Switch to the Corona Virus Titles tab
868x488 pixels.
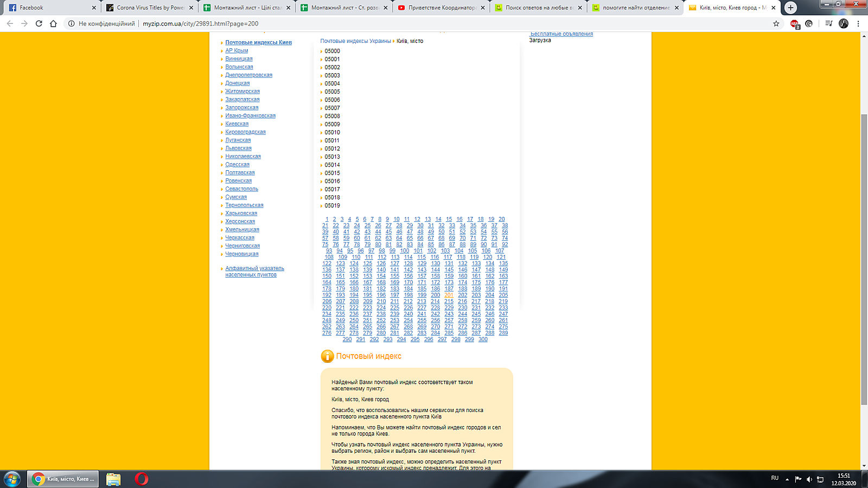tap(149, 8)
